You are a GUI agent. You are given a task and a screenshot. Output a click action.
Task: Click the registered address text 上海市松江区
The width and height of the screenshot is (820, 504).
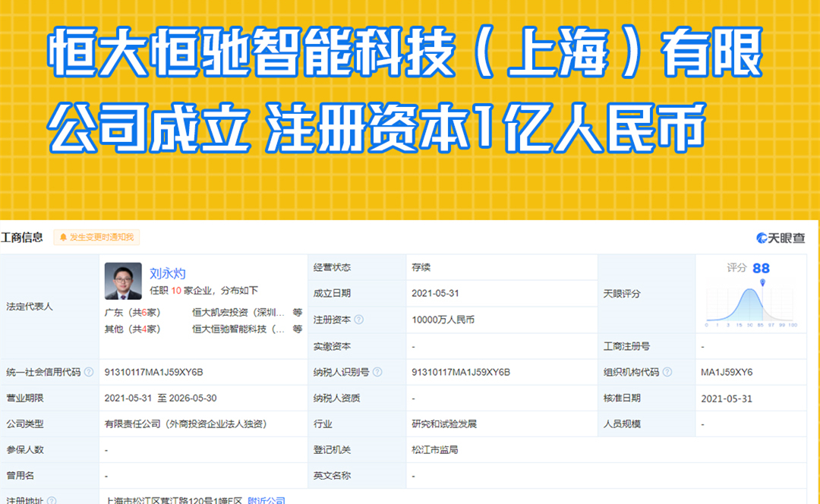(174, 500)
